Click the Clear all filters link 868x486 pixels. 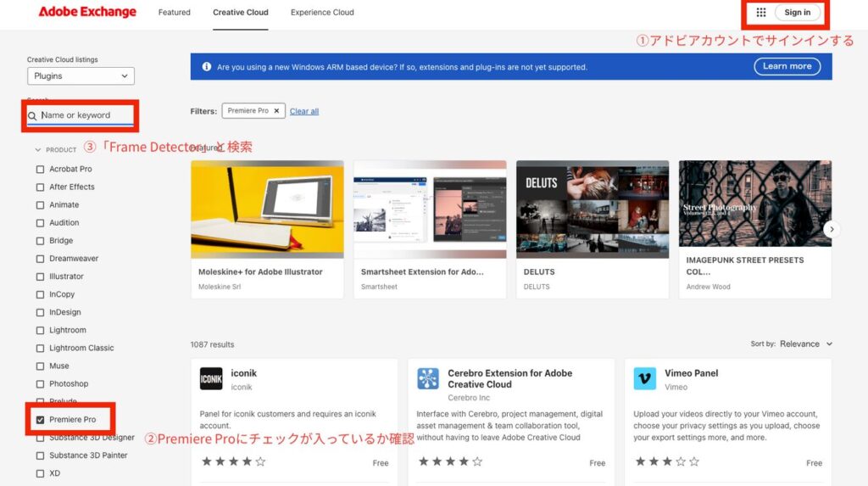tap(304, 111)
